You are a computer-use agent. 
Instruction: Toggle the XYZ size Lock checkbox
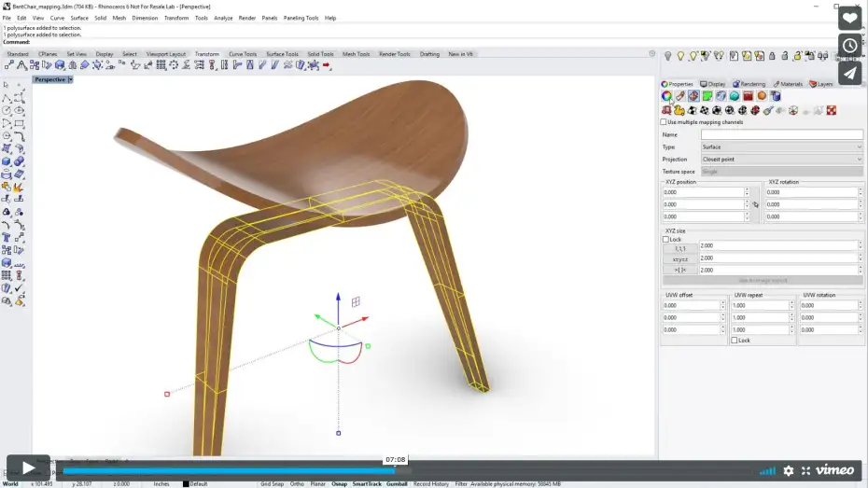666,239
